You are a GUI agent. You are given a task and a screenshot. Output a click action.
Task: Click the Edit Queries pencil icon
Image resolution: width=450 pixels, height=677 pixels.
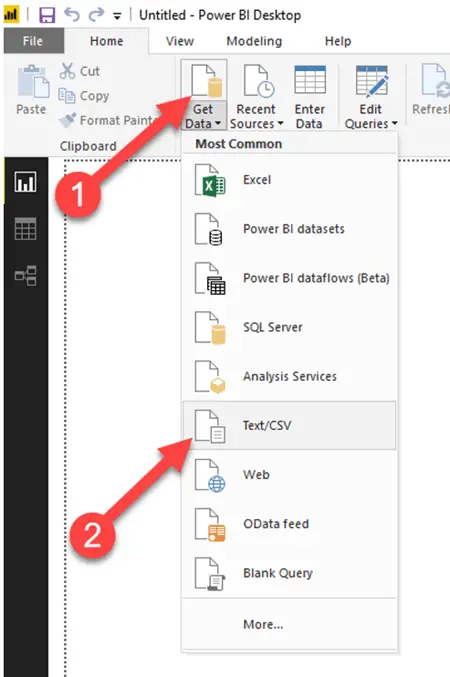click(x=372, y=80)
